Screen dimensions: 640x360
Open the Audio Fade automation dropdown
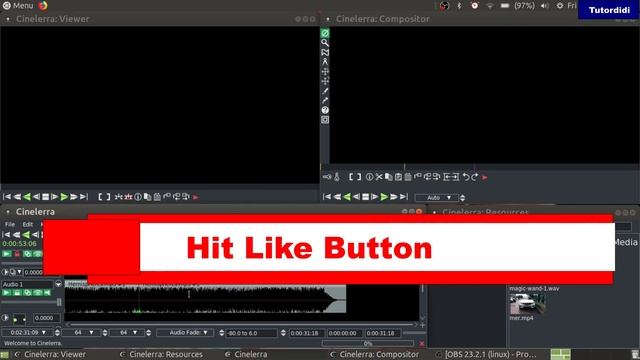(185, 333)
